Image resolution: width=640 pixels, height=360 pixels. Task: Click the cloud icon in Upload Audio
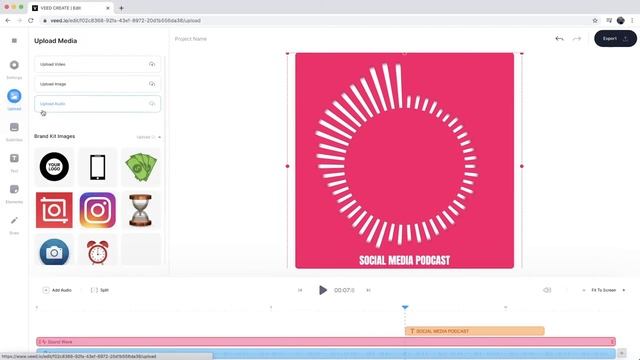pos(152,104)
